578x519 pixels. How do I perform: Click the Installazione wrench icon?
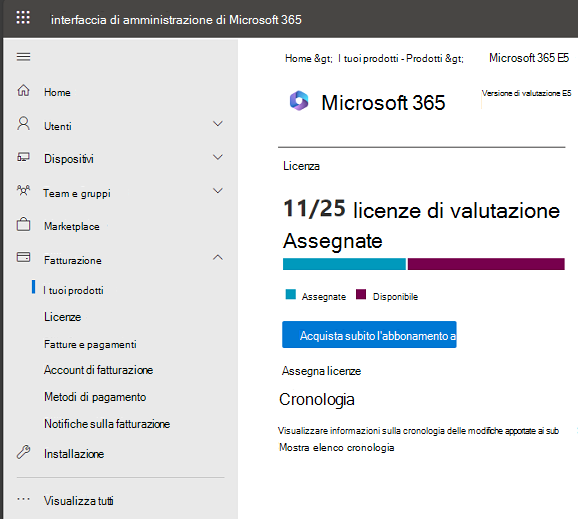point(23,452)
